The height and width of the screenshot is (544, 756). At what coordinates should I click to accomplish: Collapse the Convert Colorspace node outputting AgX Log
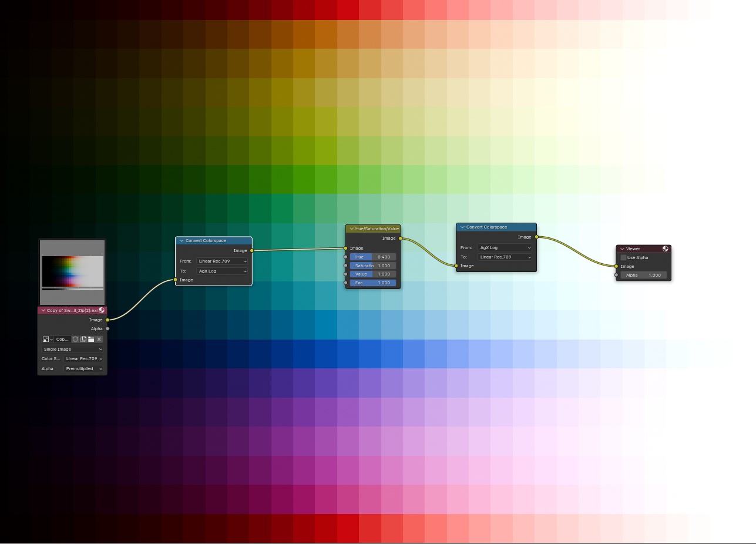182,241
